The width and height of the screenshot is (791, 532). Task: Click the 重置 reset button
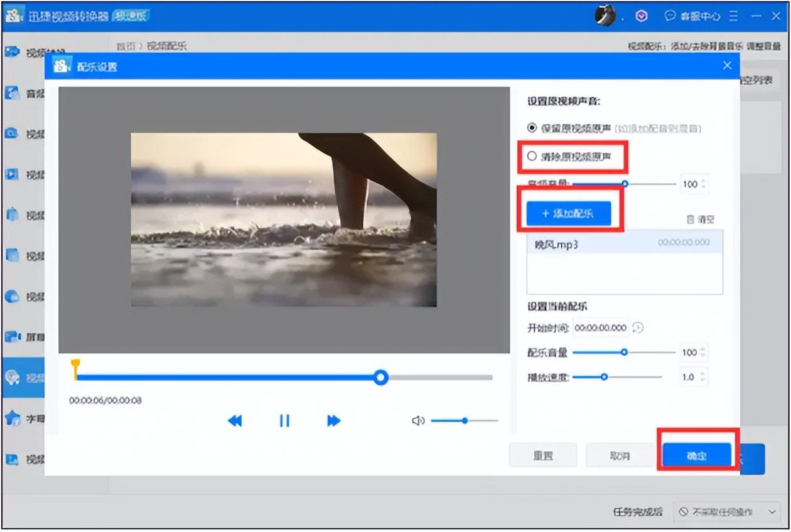[x=542, y=456]
